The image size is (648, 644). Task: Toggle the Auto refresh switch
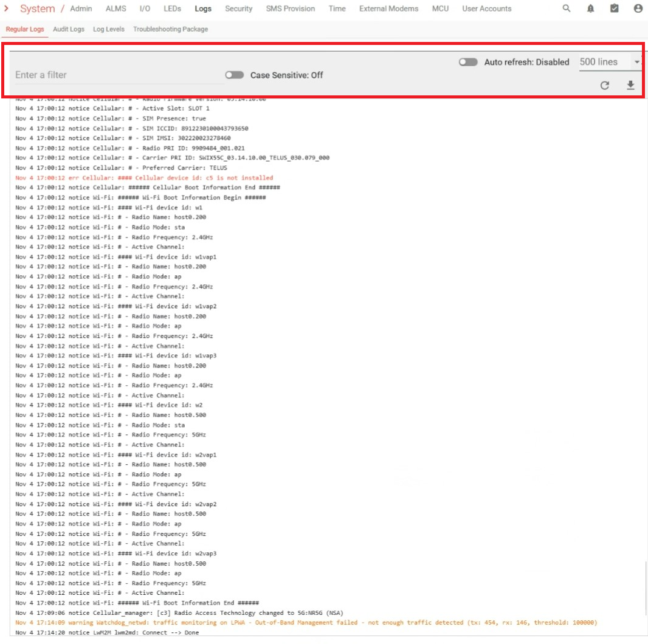coord(468,62)
